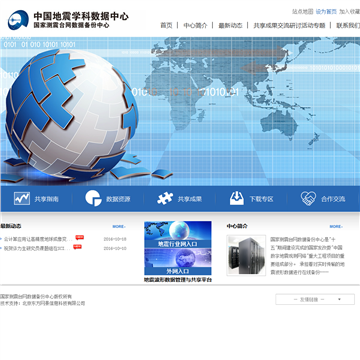Viewport: 360px width, 360px height.
Task: Open 中心简介 in the navigation menu
Action: (195, 25)
